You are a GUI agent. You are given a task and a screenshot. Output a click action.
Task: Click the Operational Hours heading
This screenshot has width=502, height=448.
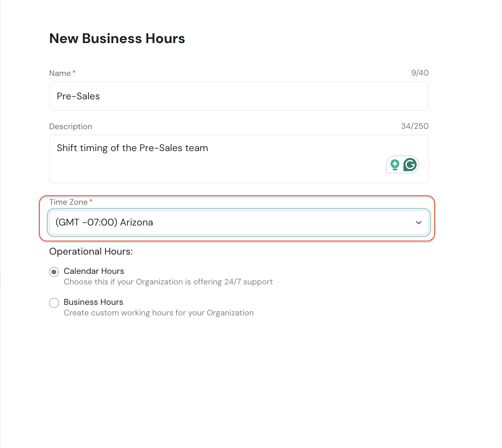click(91, 252)
